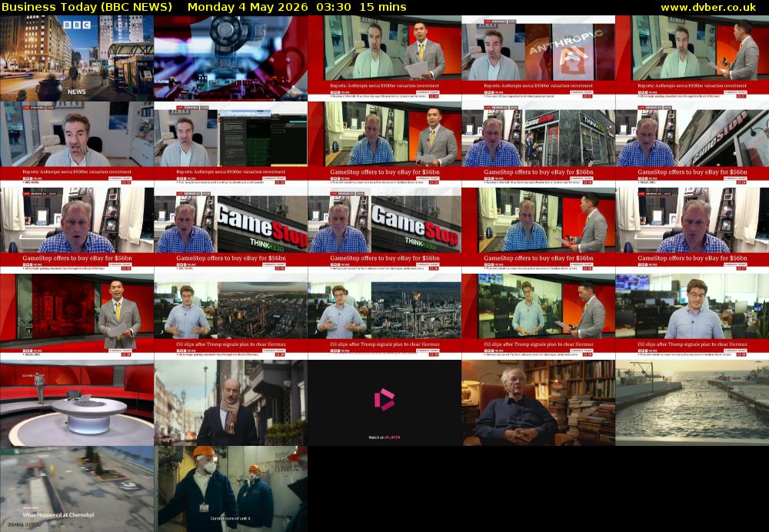
Task: Select the sunset sea and pier frame
Action: (692, 403)
